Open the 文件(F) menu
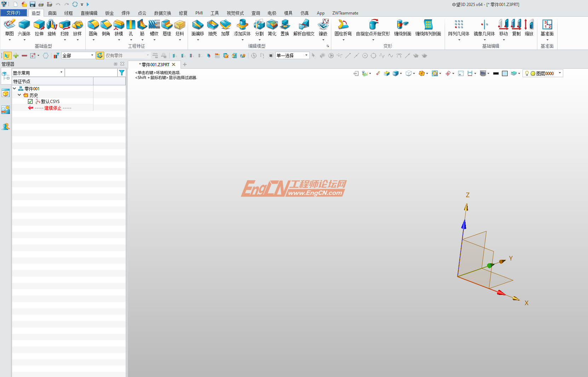 (x=13, y=12)
